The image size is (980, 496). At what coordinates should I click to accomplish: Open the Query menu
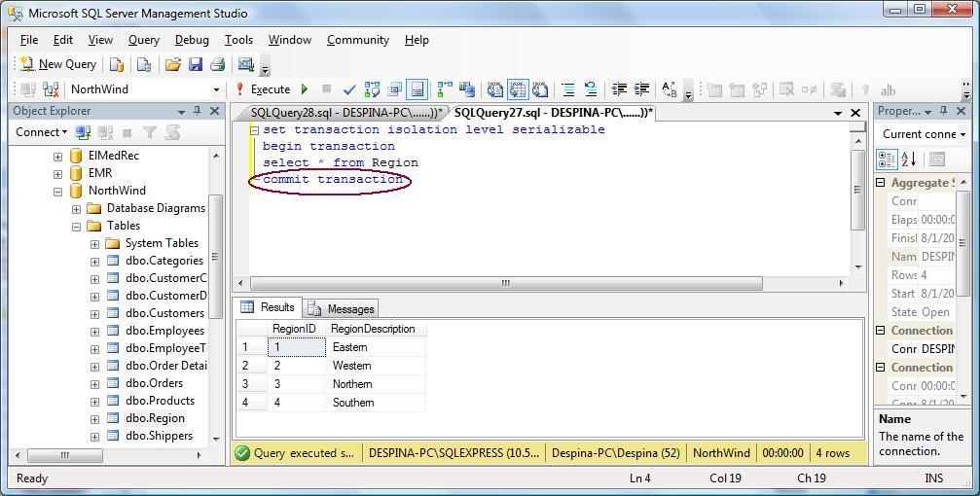(x=144, y=40)
